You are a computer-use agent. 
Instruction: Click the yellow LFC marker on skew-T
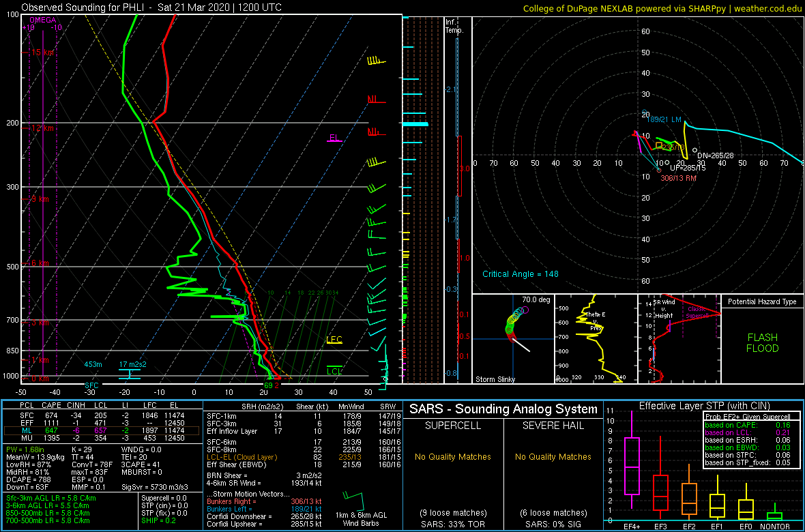click(x=334, y=340)
